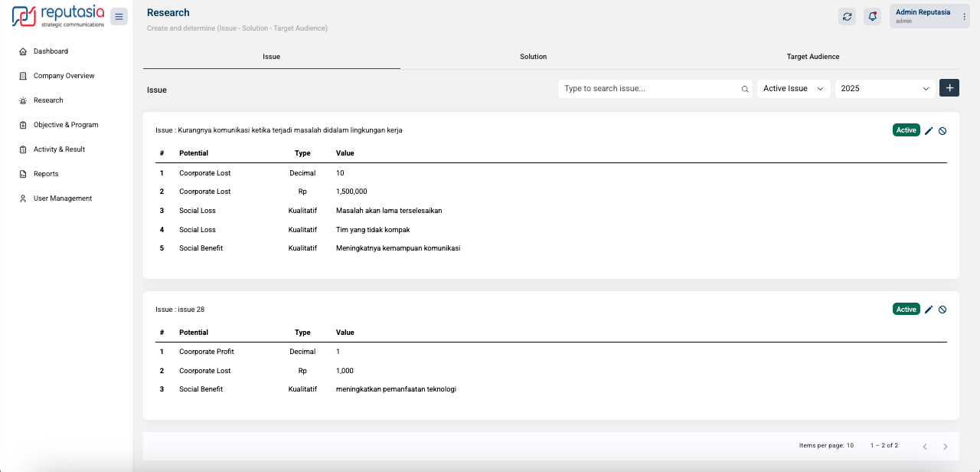Go to Dashboard in sidebar
980x472 pixels.
click(51, 51)
